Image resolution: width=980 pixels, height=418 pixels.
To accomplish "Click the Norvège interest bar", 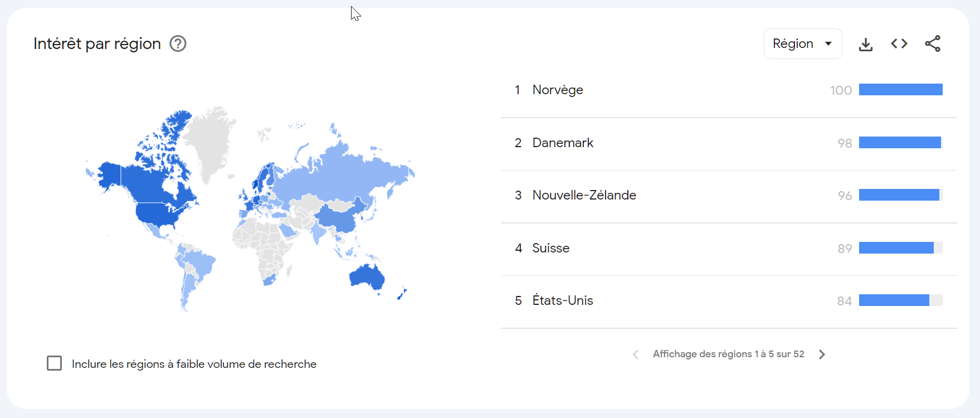I will pos(901,90).
